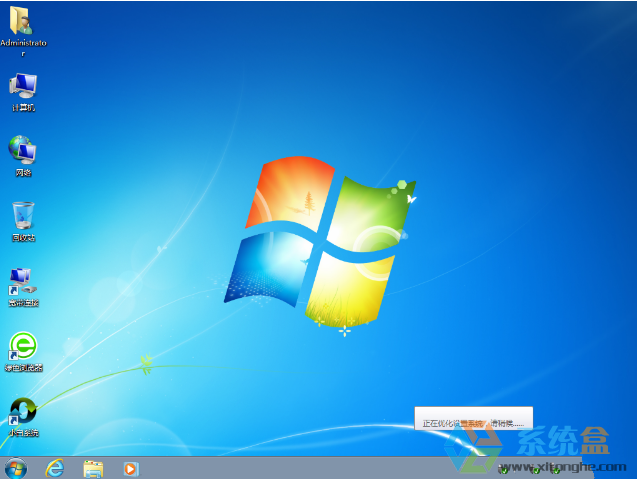Screen dimensions: 637x479
Task: Launch Windows Media Player from taskbar
Action: coord(131,469)
